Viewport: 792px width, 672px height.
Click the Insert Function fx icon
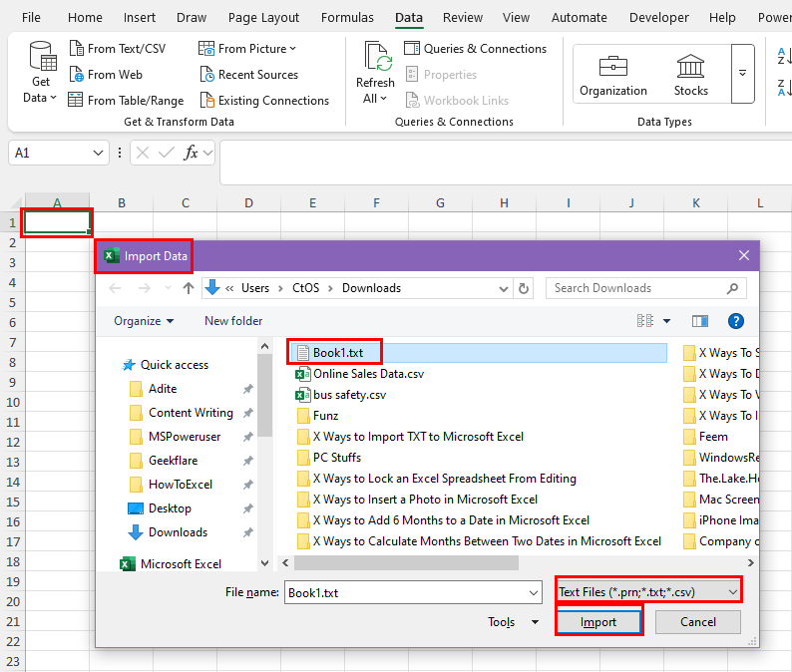190,153
